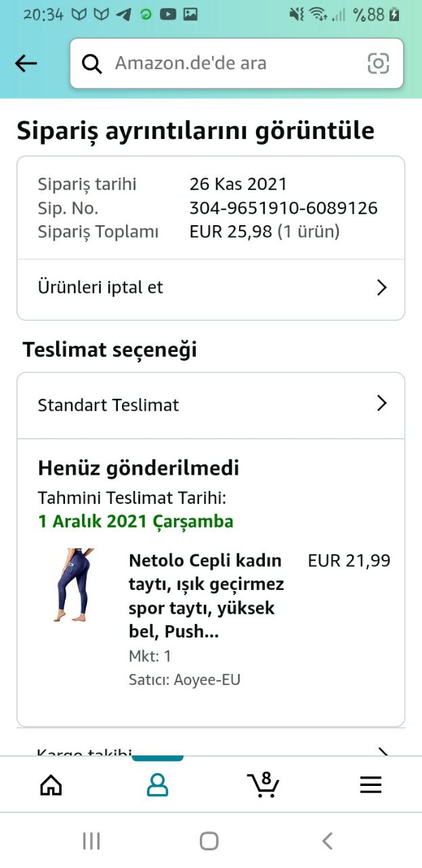
Task: Open the camera scan search icon
Action: pyautogui.click(x=378, y=64)
